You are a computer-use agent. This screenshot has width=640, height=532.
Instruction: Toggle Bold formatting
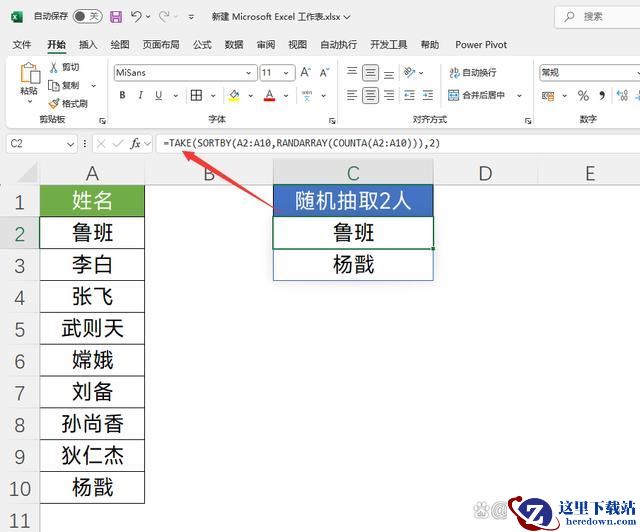click(x=122, y=96)
